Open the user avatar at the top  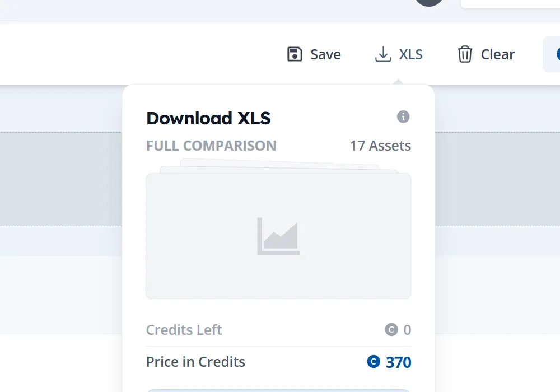point(429,2)
